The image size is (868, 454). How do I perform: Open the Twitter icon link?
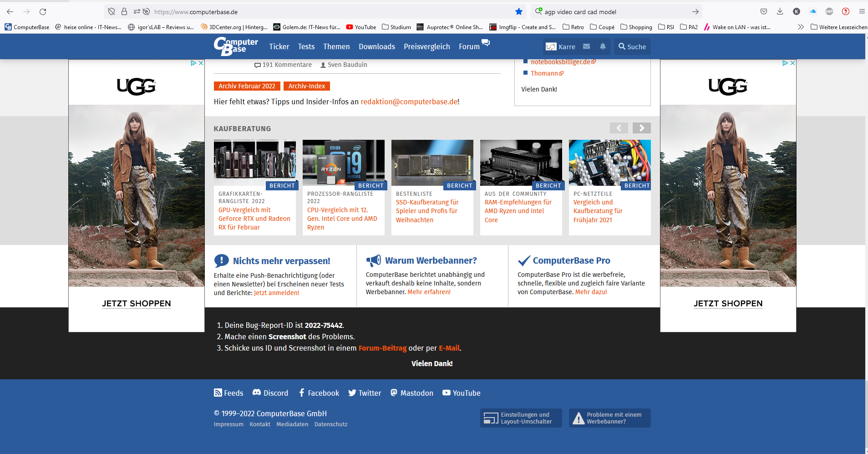[365, 393]
